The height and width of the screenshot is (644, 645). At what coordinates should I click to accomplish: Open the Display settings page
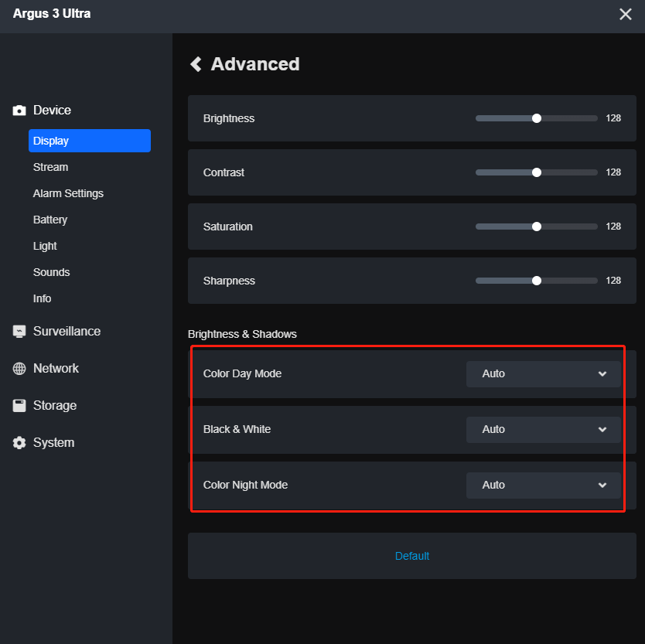coord(90,141)
